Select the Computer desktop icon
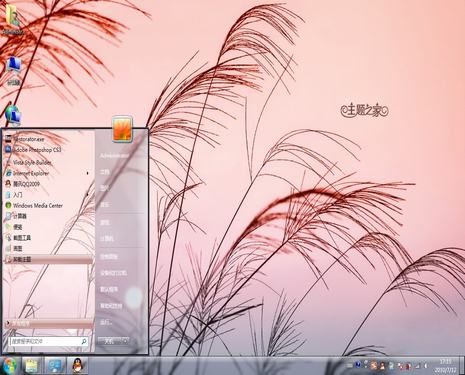 (14, 71)
